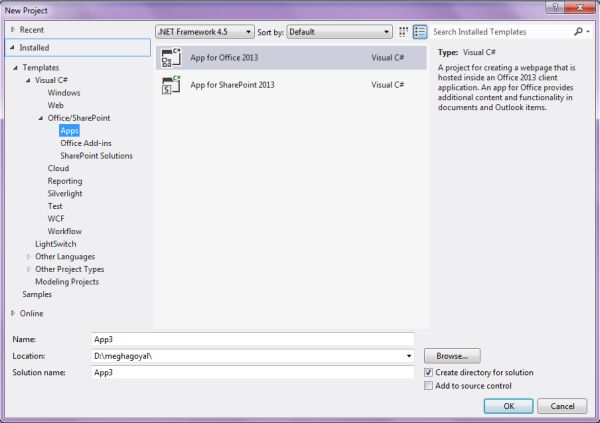The width and height of the screenshot is (600, 423).
Task: Click the App for SharePoint 2013 icon
Action: click(x=171, y=85)
